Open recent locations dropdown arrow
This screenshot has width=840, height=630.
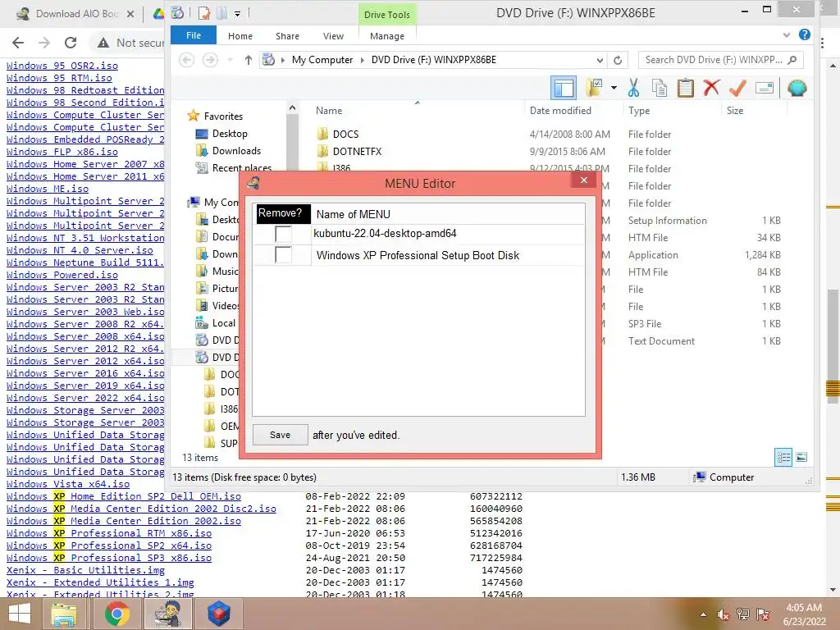[230, 60]
